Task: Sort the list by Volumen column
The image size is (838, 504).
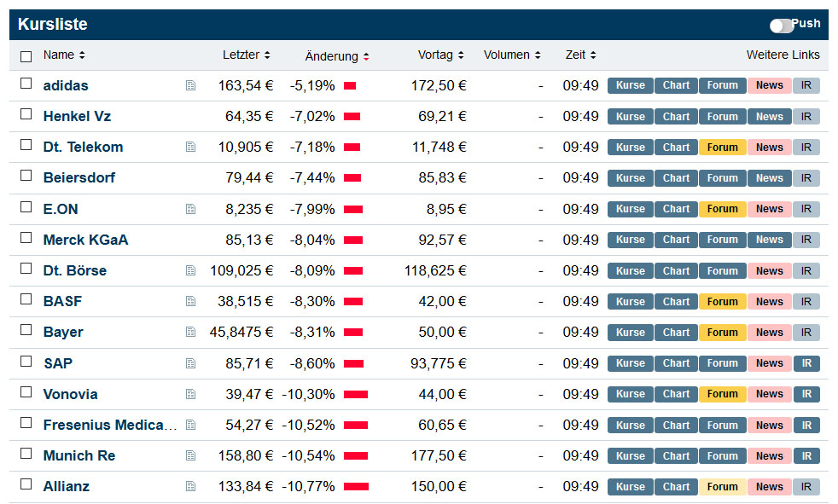Action: (512, 55)
